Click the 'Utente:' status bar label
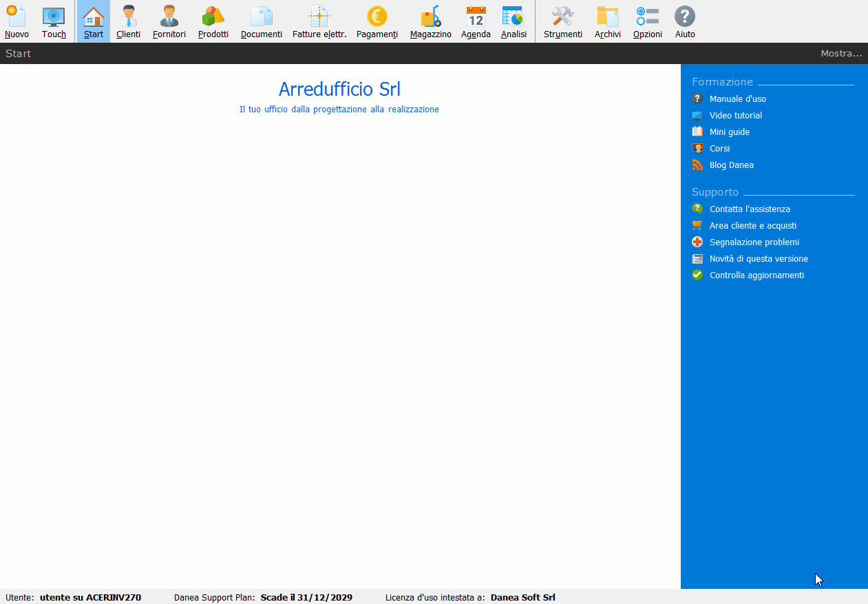868x604 pixels. coord(20,597)
